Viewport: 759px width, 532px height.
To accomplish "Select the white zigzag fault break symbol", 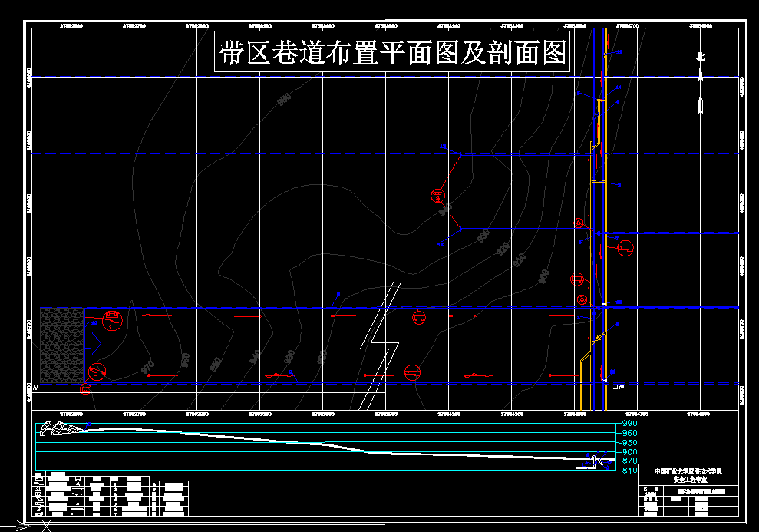I will pos(380,345).
